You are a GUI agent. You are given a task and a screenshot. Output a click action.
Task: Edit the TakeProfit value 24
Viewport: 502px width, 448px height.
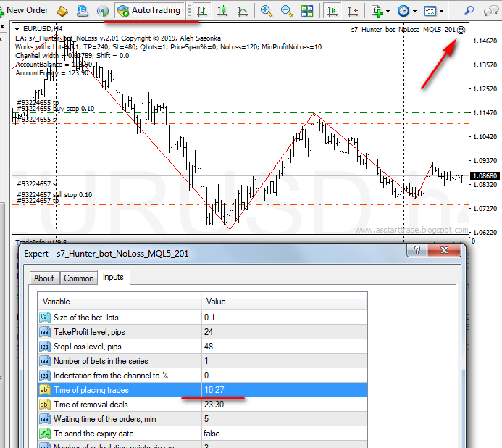tap(284, 332)
